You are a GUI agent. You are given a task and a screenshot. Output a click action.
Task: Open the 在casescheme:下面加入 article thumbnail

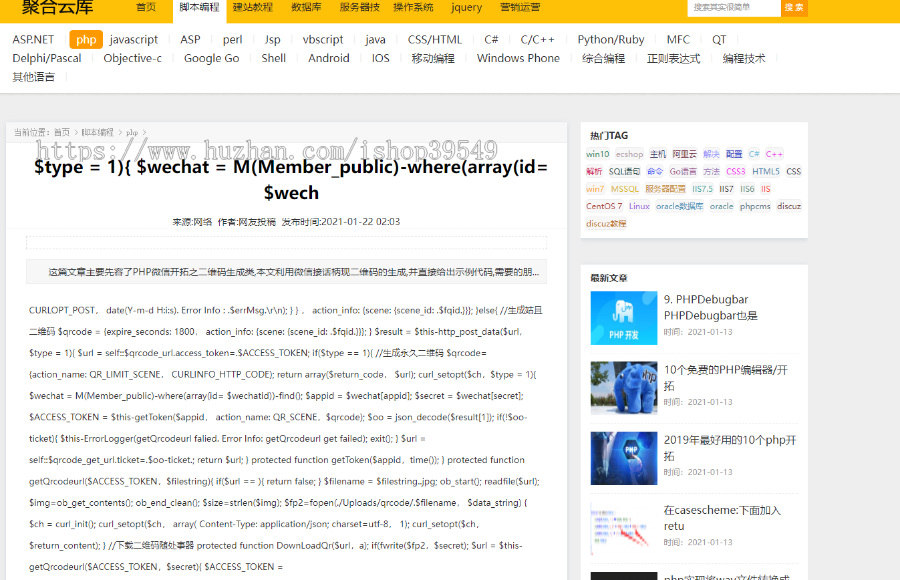tap(624, 528)
